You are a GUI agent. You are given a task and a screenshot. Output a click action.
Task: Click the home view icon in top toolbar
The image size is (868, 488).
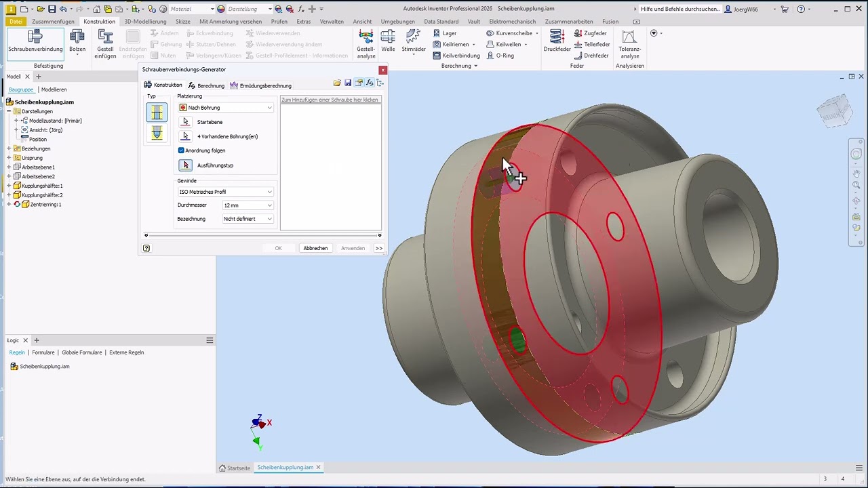coord(96,9)
